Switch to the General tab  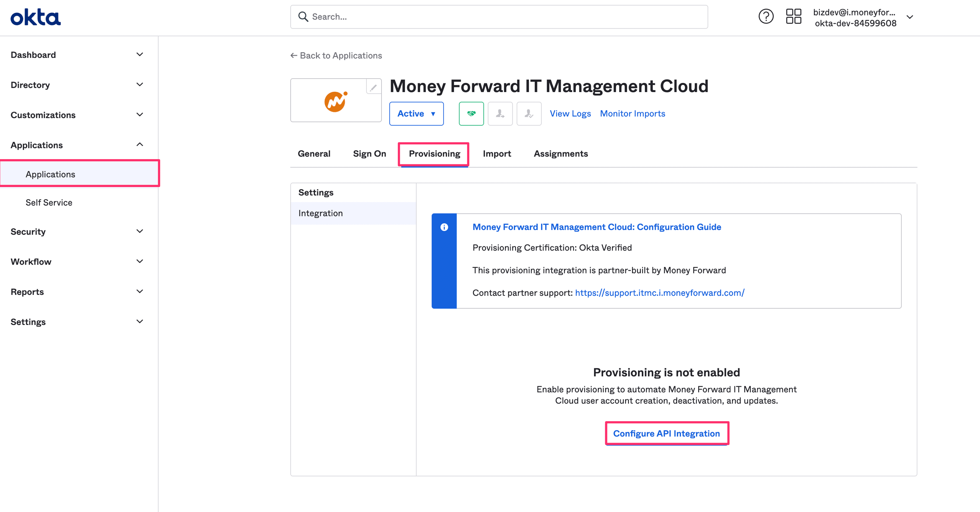(x=314, y=154)
